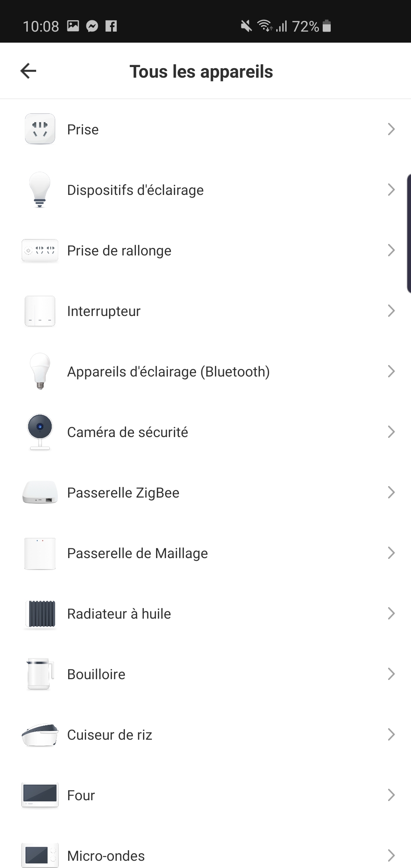411x868 pixels.
Task: Tap the Messenger notification in status bar
Action: [x=92, y=26]
